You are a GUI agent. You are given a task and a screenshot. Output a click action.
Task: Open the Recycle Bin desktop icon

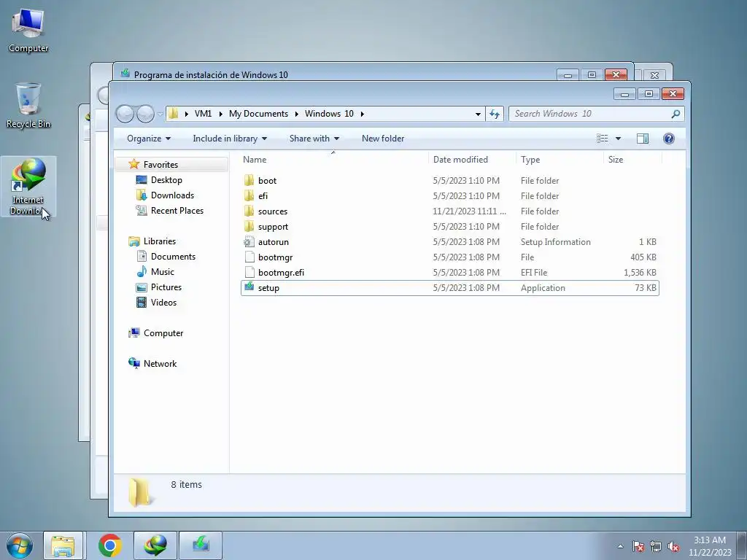pos(28,106)
